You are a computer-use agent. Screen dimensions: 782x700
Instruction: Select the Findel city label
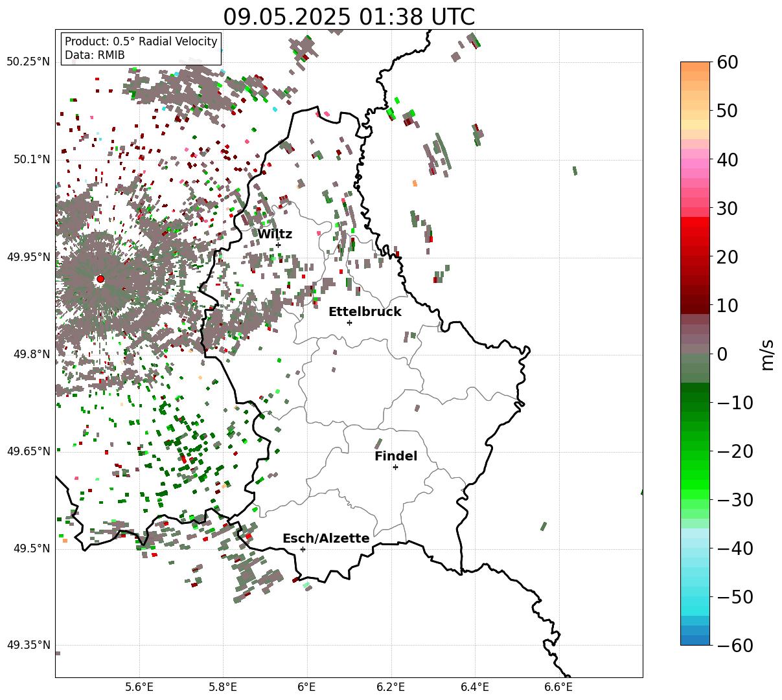coord(396,457)
